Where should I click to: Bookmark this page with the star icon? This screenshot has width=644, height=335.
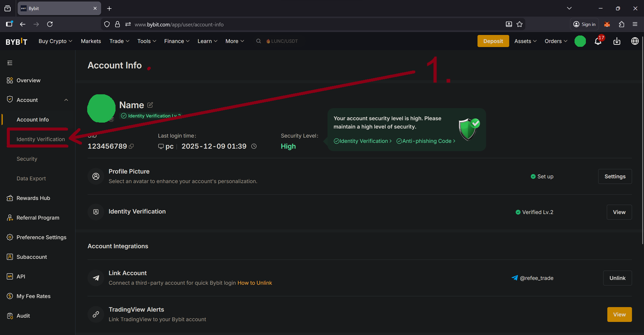coord(519,24)
